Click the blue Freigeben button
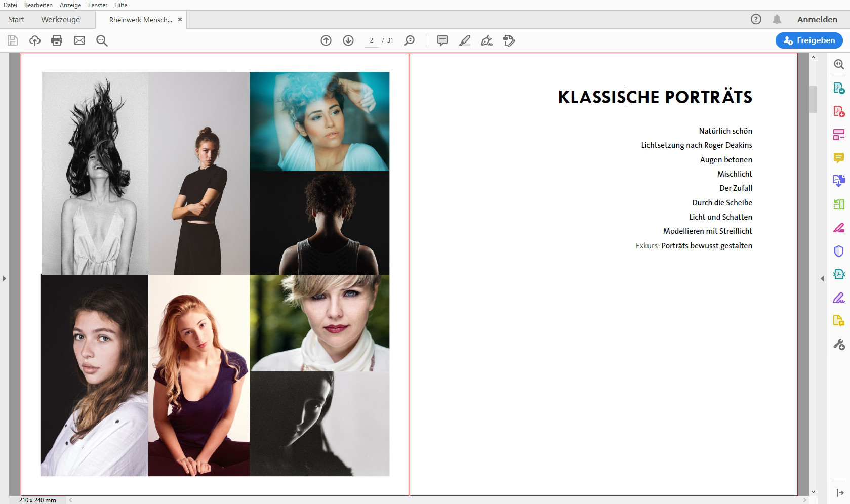850x504 pixels. [809, 40]
